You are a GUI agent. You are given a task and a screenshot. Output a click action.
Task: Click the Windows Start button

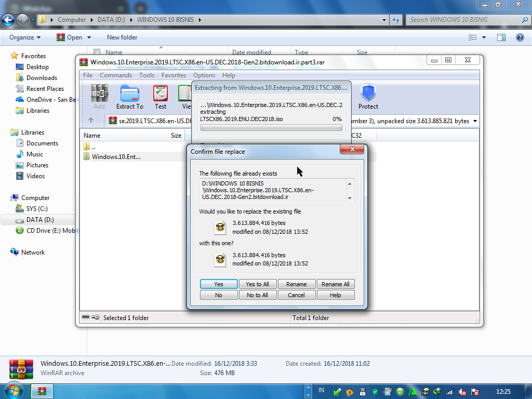[14, 391]
